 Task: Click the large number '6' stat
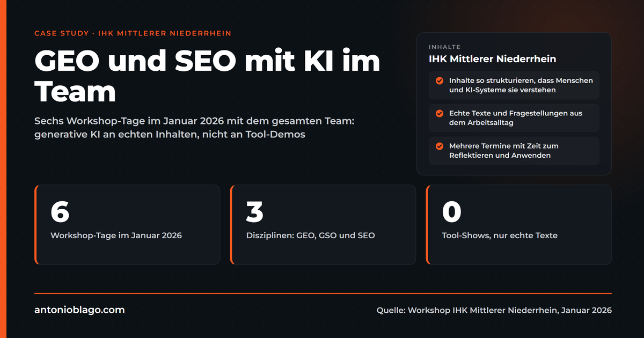[x=60, y=211]
